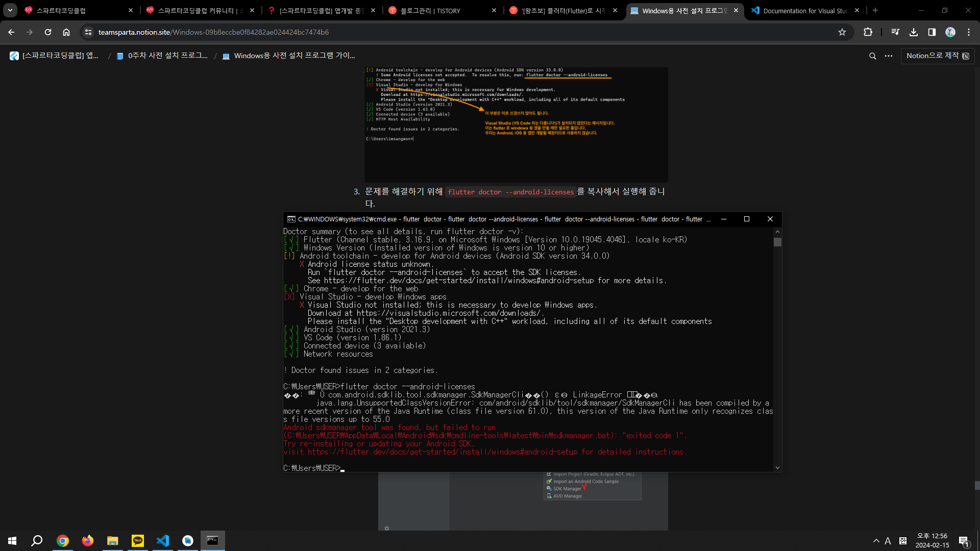The height and width of the screenshot is (551, 980).
Task: Select Windows용 사전 설치 프로그램 가이... breadcrumb
Action: [x=289, y=56]
